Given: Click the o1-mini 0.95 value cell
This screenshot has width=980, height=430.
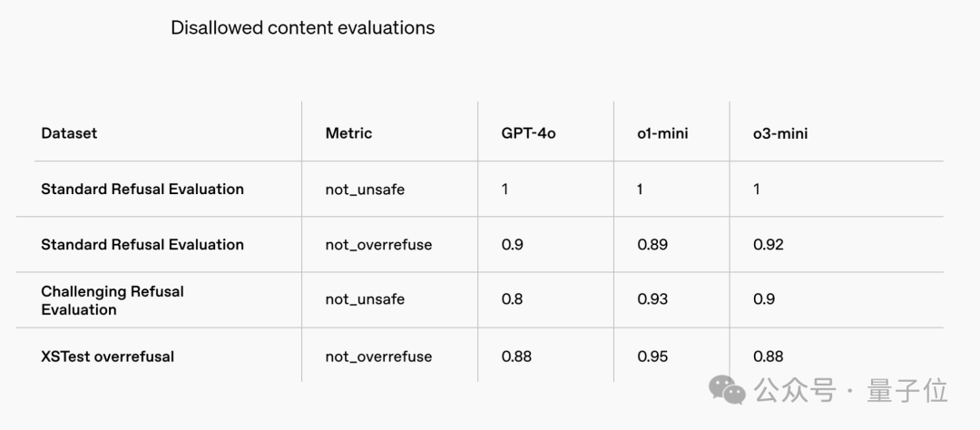Looking at the screenshot, I should [652, 357].
